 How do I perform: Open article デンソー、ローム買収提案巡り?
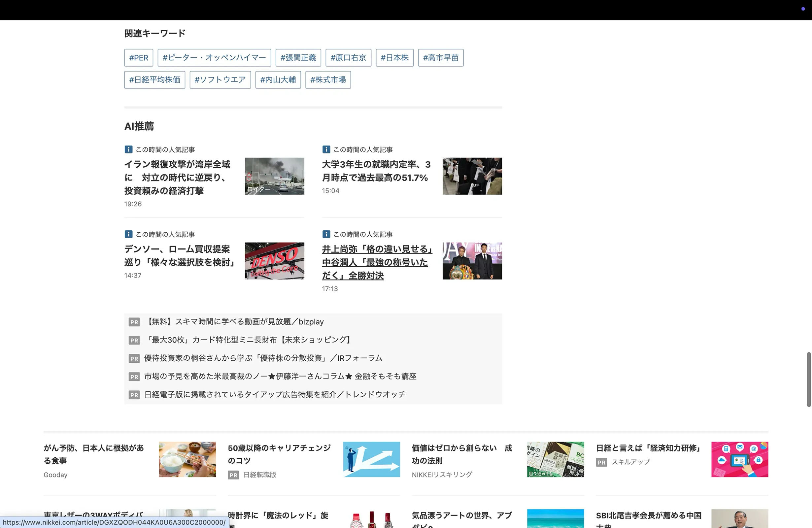180,255
